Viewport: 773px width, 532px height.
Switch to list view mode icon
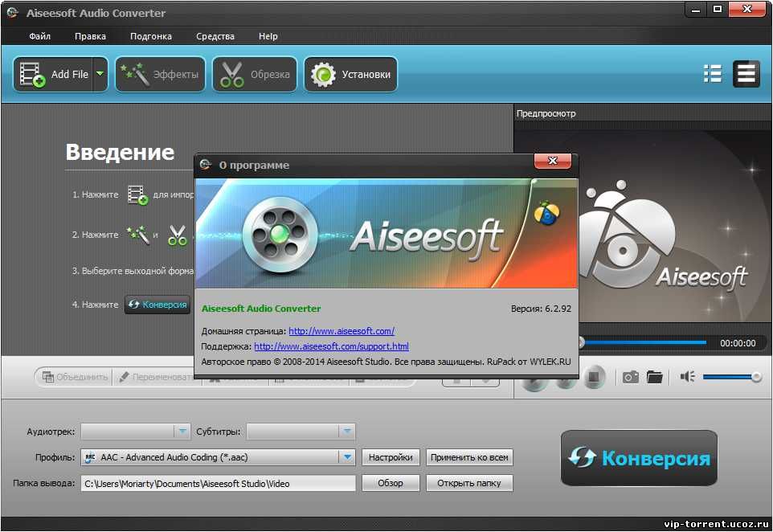[713, 74]
